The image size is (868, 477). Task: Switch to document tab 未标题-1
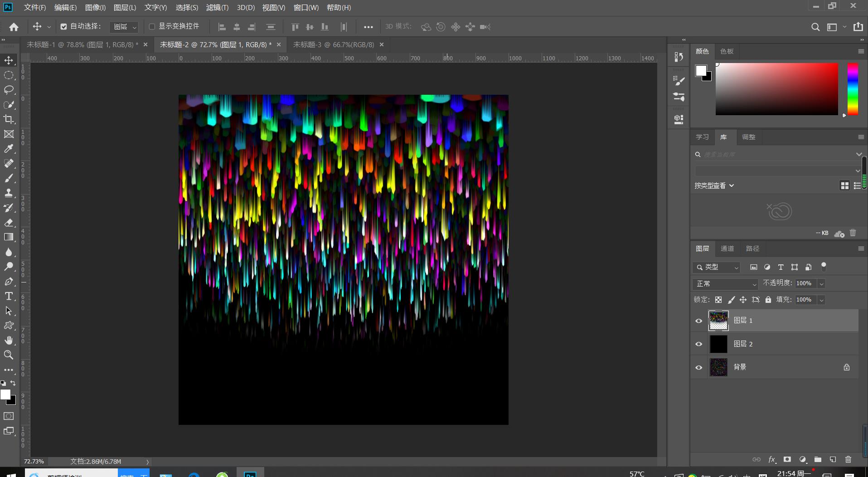pyautogui.click(x=82, y=44)
